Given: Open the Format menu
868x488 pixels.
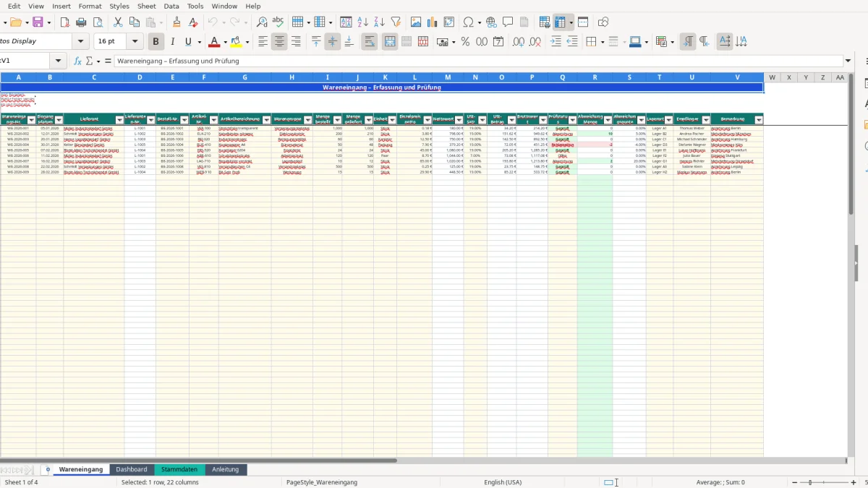Looking at the screenshot, I should (x=90, y=6).
